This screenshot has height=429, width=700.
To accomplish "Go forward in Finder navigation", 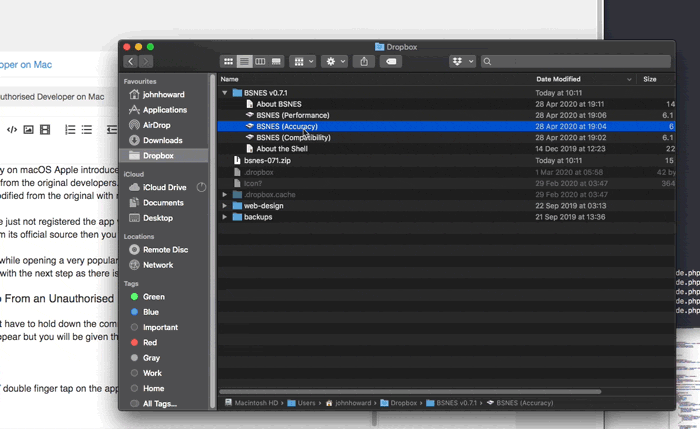I will coord(146,62).
